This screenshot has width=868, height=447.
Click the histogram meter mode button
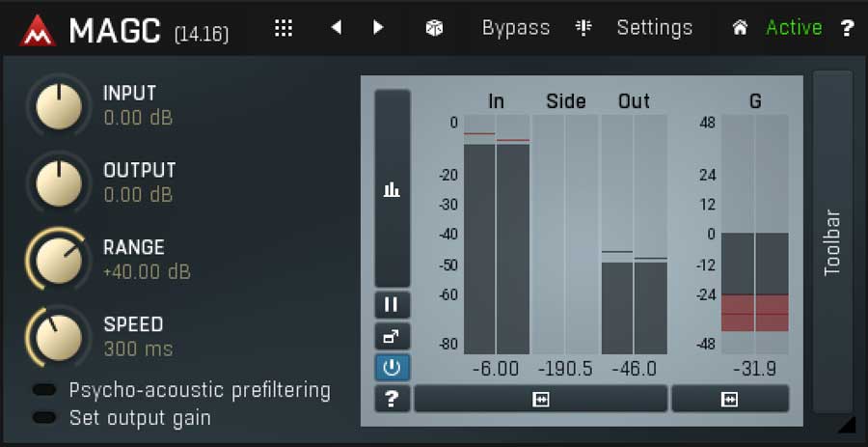click(392, 189)
